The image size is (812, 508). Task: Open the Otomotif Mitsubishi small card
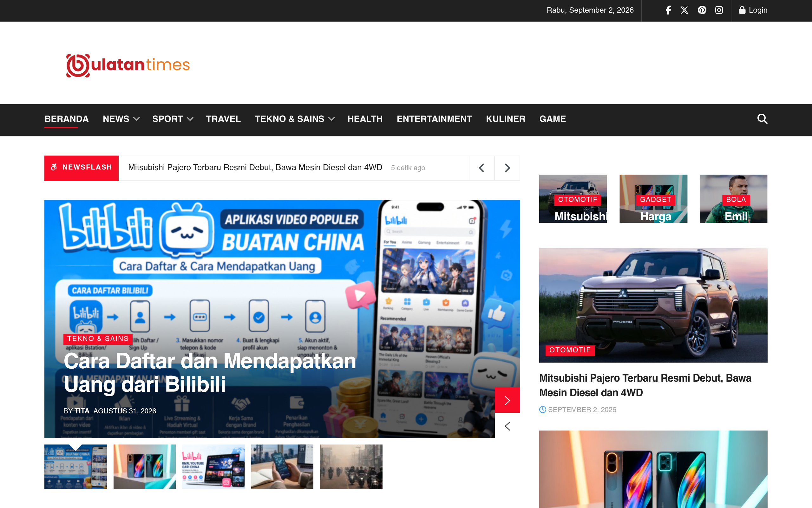tap(573, 199)
